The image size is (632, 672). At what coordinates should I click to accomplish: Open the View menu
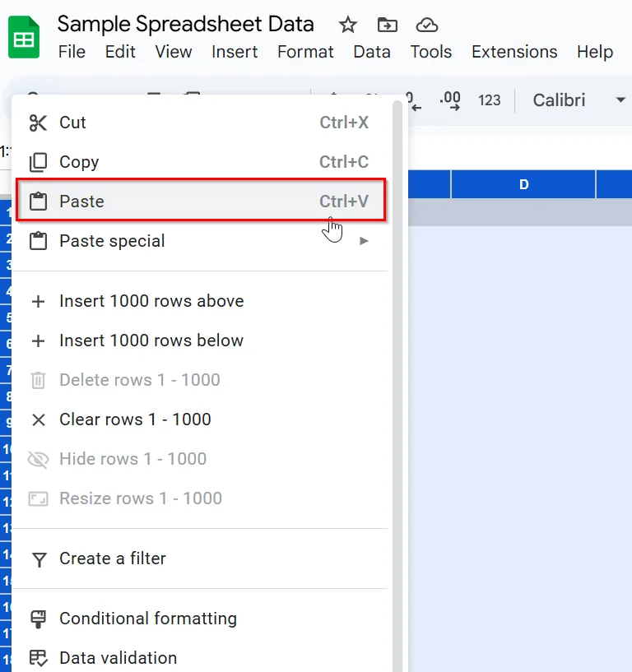[x=173, y=52]
